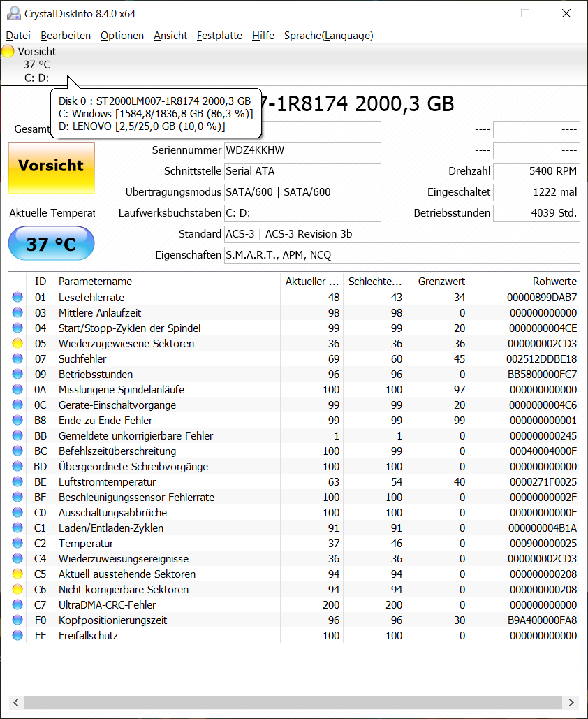Select raw value B9A400000FA8
Image resolution: width=588 pixels, height=719 pixels.
click(x=542, y=620)
